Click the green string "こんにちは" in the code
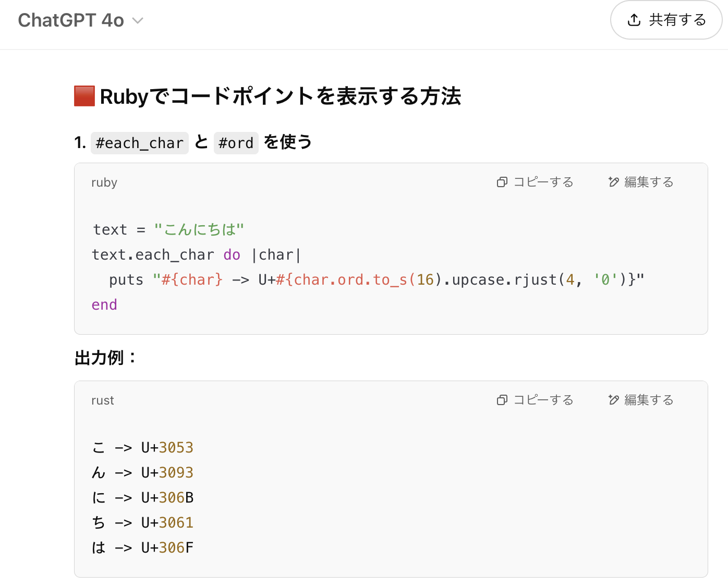This screenshot has width=728, height=586. (x=199, y=229)
